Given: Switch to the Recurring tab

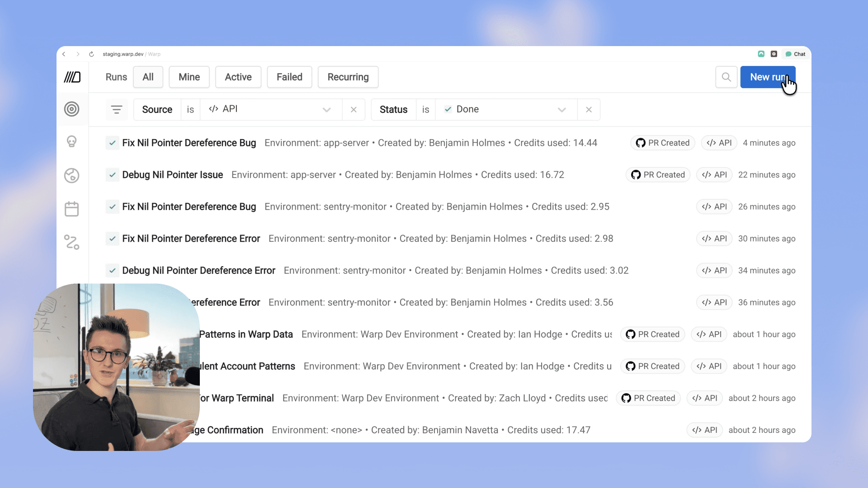Looking at the screenshot, I should (x=348, y=77).
